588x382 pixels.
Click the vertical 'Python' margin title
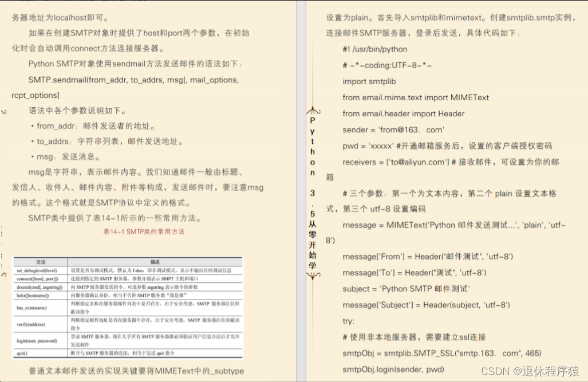click(x=313, y=147)
